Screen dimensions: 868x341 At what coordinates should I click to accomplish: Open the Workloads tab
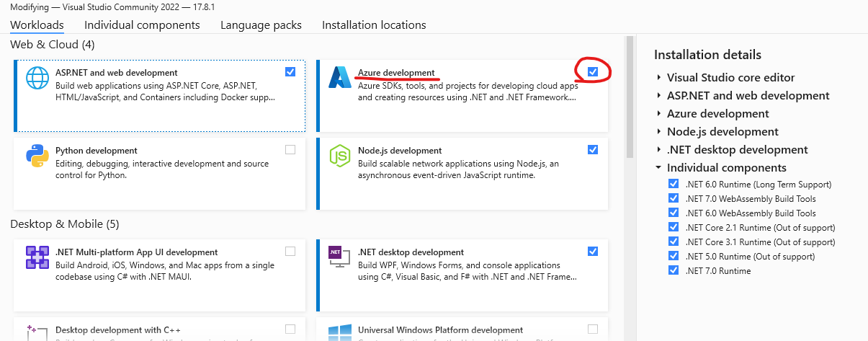[37, 25]
